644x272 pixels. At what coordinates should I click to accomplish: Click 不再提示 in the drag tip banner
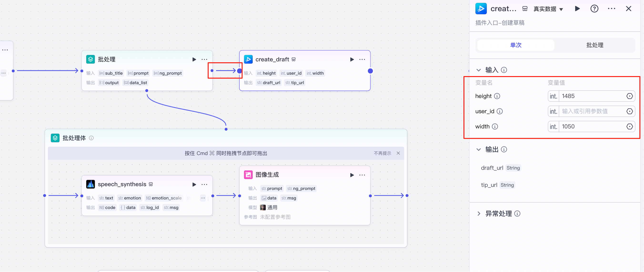[382, 153]
